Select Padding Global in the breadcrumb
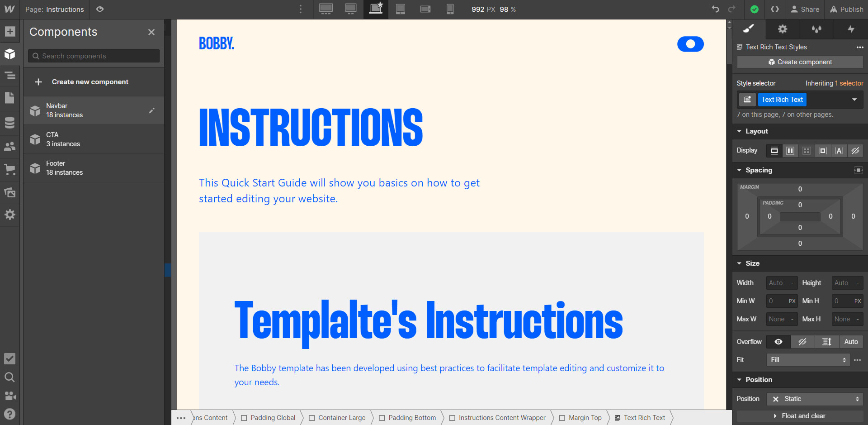Screen dimensions: 868x425 272,417
